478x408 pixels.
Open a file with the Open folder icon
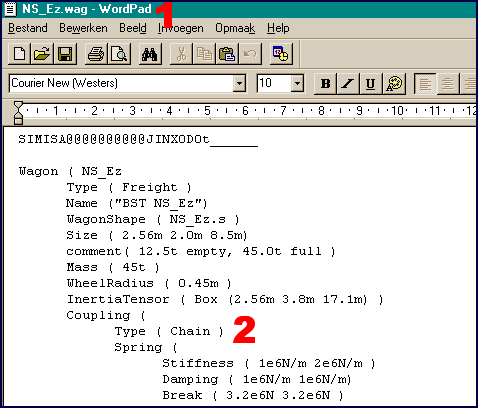(x=42, y=54)
